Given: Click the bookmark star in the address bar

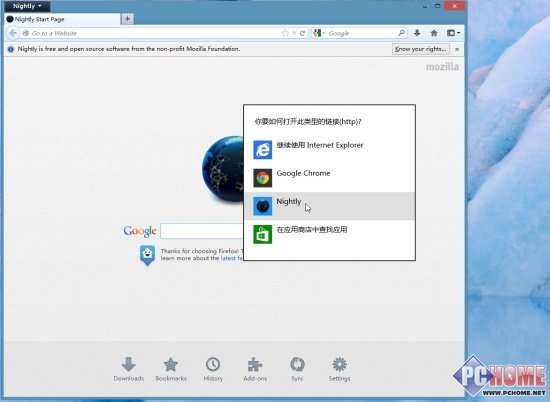Looking at the screenshot, I should (x=285, y=33).
